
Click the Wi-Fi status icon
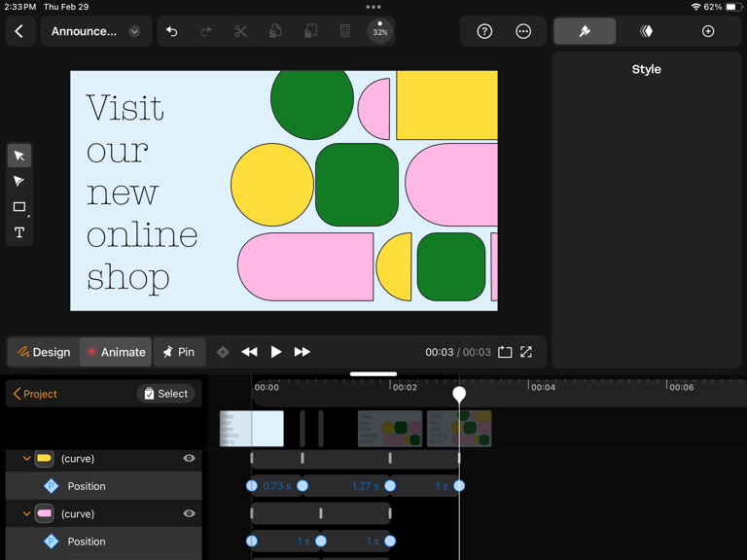coord(696,7)
